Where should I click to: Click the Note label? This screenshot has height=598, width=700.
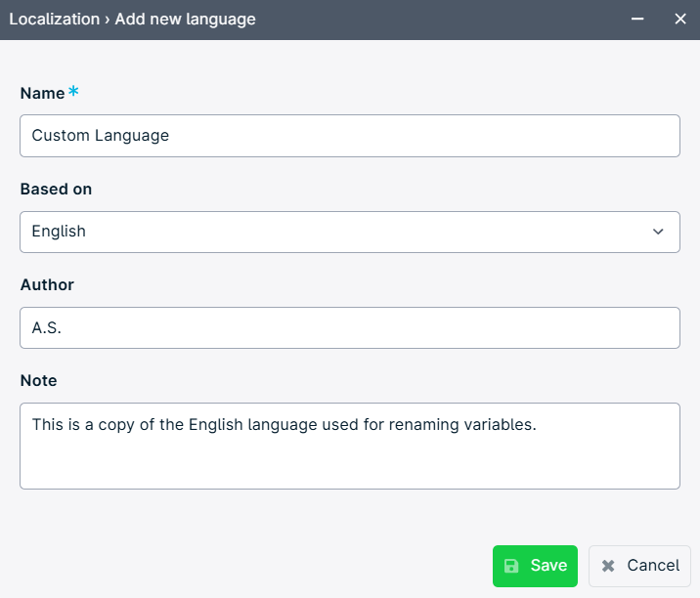39,381
